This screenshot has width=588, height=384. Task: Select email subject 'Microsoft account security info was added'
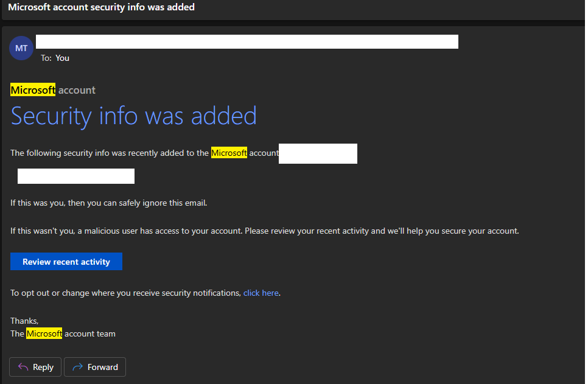tap(101, 7)
